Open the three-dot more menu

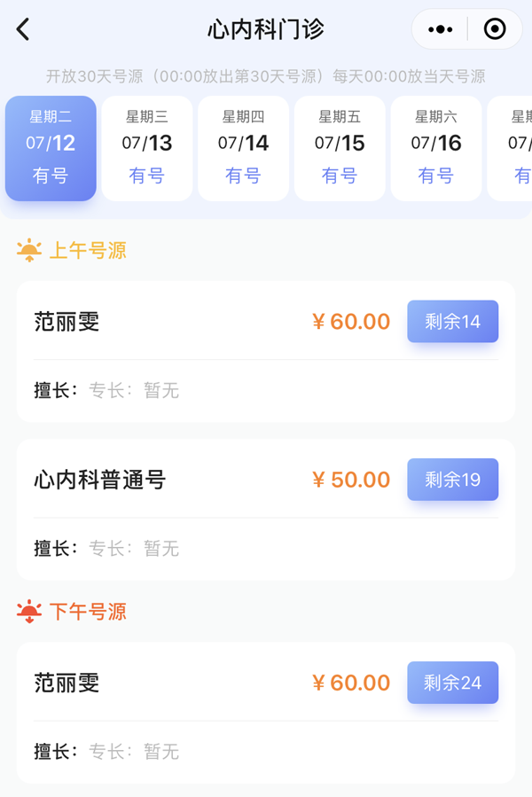[x=440, y=29]
